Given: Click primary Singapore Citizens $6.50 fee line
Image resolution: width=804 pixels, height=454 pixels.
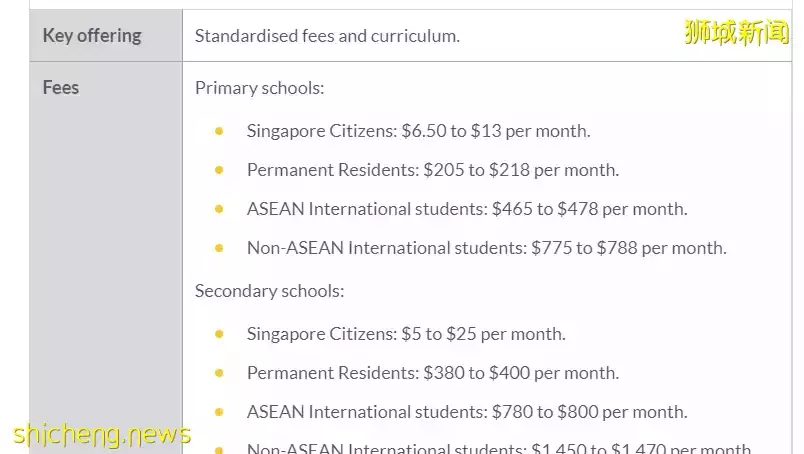Looking at the screenshot, I should (x=418, y=131).
